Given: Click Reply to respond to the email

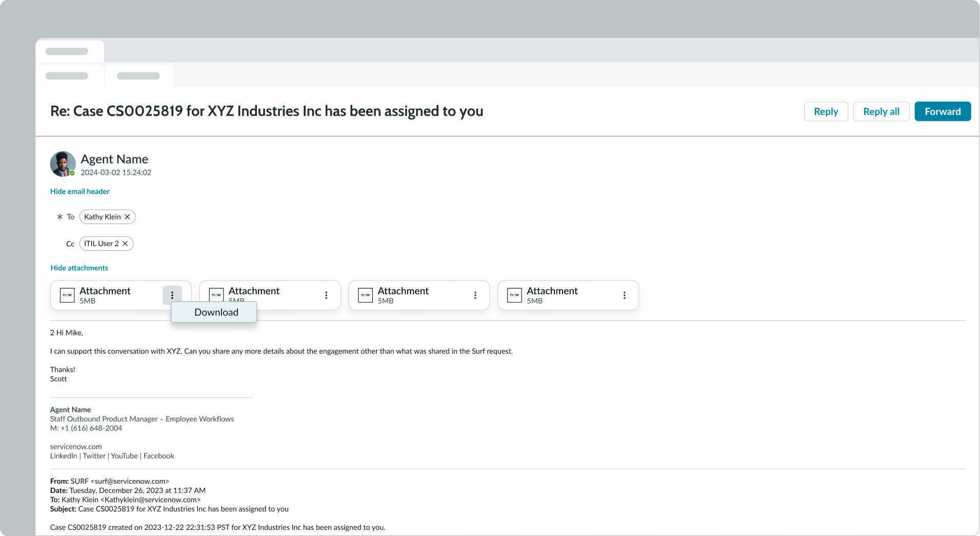Looking at the screenshot, I should pyautogui.click(x=826, y=111).
